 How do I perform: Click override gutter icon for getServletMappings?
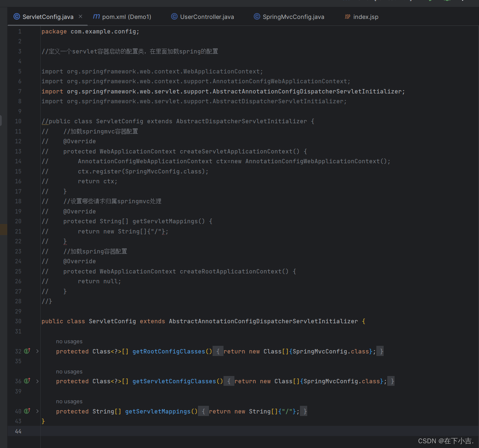[27, 411]
